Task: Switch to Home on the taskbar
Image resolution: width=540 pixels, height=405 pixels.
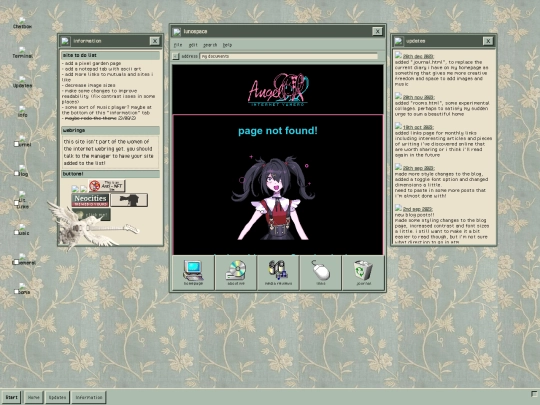Action: click(x=33, y=397)
